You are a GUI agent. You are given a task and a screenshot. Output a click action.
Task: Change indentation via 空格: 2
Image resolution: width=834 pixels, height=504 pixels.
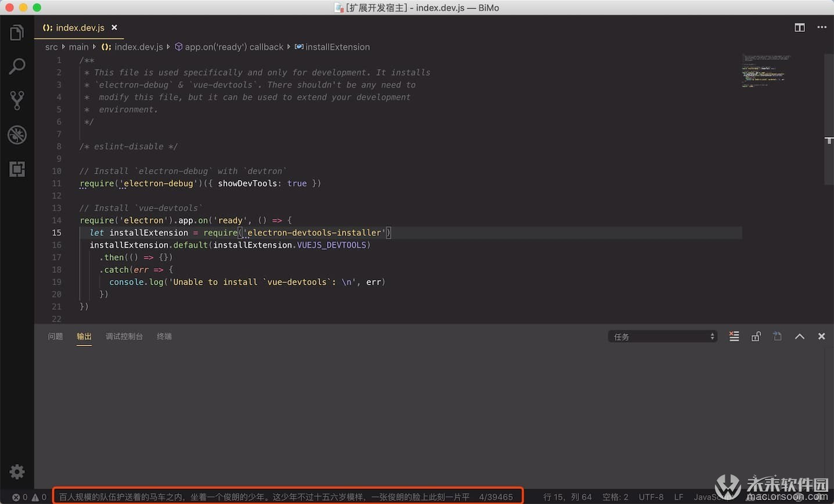pos(615,497)
